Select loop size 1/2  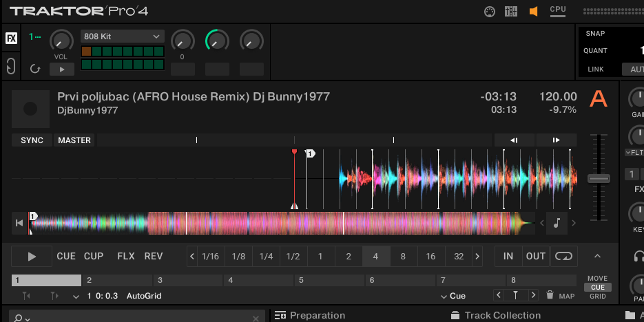coord(293,257)
